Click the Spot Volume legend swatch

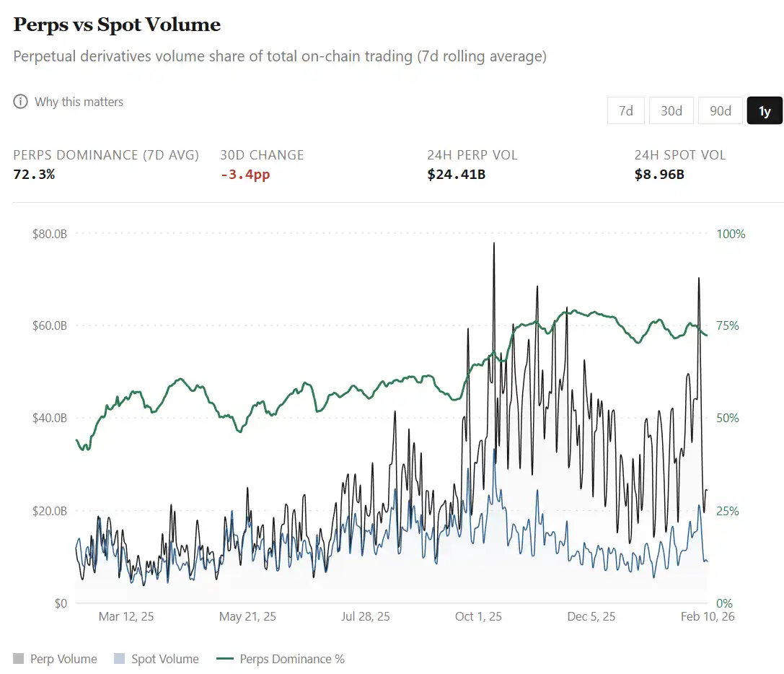click(x=118, y=659)
